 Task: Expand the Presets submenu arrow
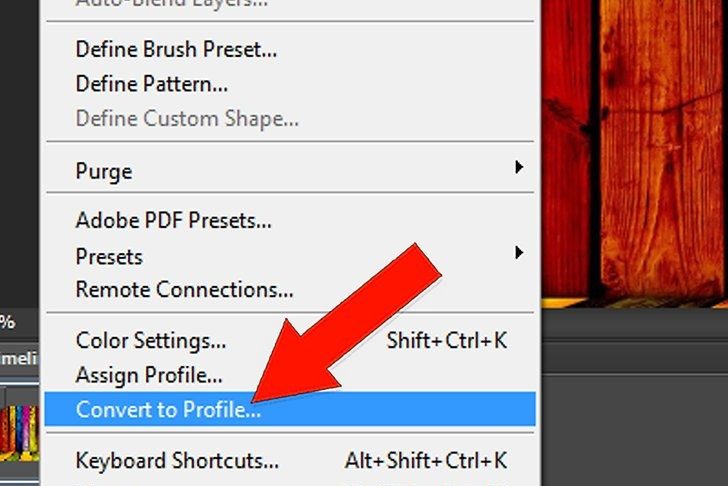click(519, 253)
